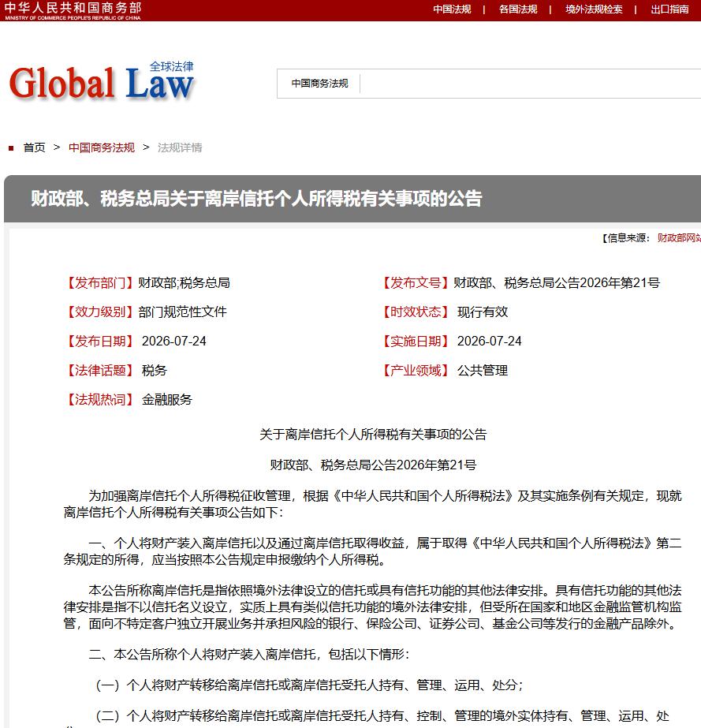Click 法规详情 breadcrumb text
Screen dimensions: 701x728
click(x=180, y=147)
